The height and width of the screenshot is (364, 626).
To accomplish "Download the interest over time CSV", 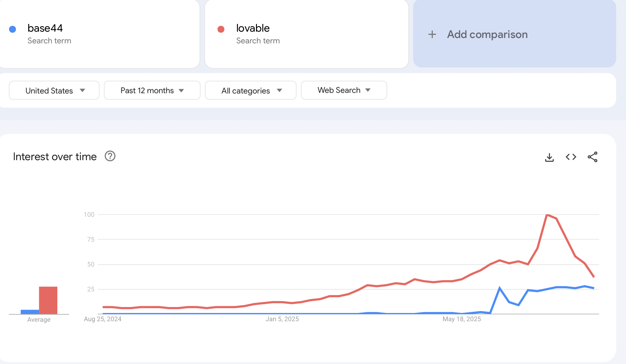I will pos(549,157).
